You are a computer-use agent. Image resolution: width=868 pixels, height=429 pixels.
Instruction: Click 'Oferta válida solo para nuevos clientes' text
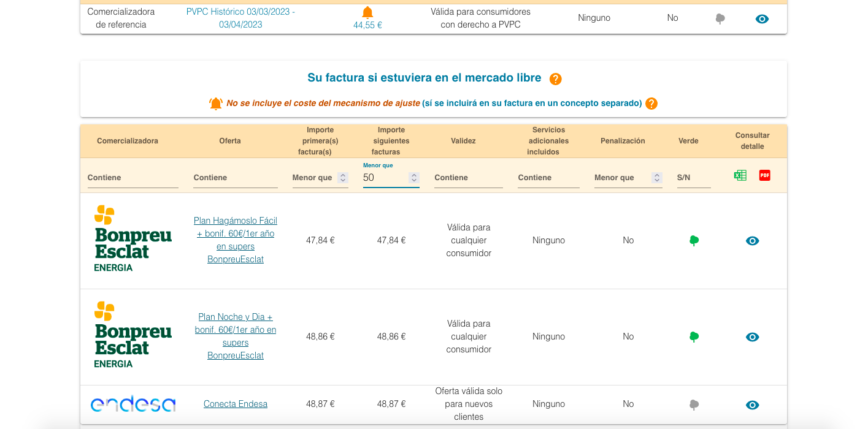coord(469,404)
